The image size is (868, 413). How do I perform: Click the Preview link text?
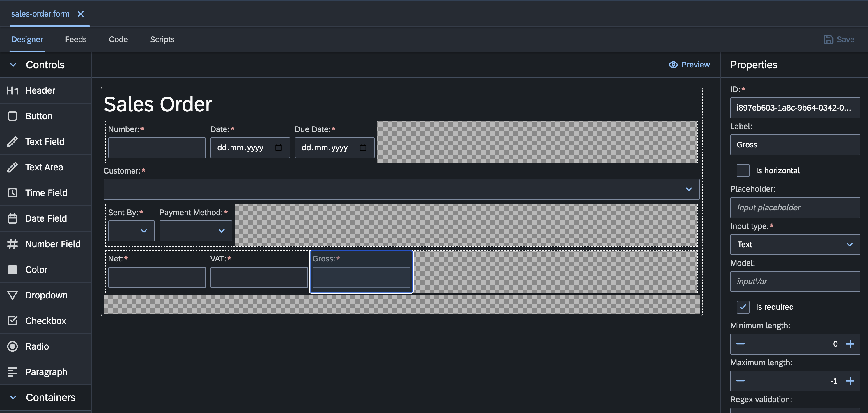click(695, 65)
